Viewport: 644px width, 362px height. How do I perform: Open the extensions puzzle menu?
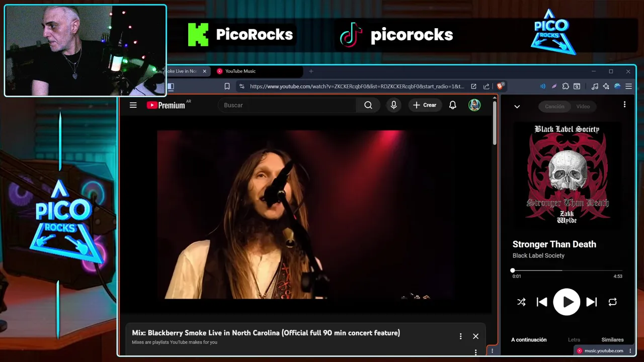(566, 86)
